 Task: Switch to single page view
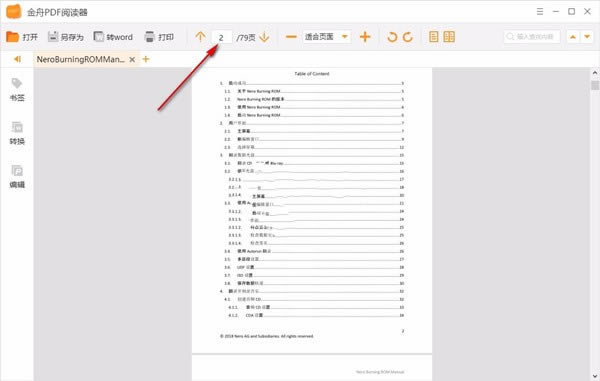pos(434,37)
